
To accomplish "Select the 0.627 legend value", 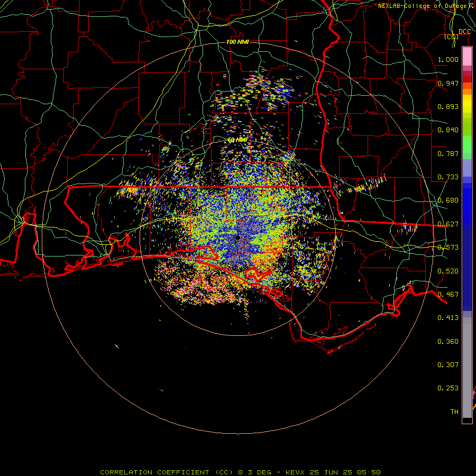I will point(448,224).
